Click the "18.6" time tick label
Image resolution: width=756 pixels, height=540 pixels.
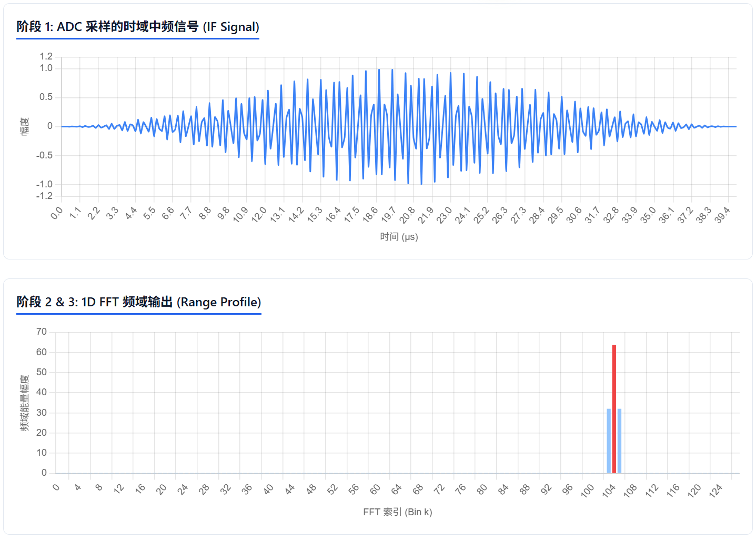(x=370, y=214)
